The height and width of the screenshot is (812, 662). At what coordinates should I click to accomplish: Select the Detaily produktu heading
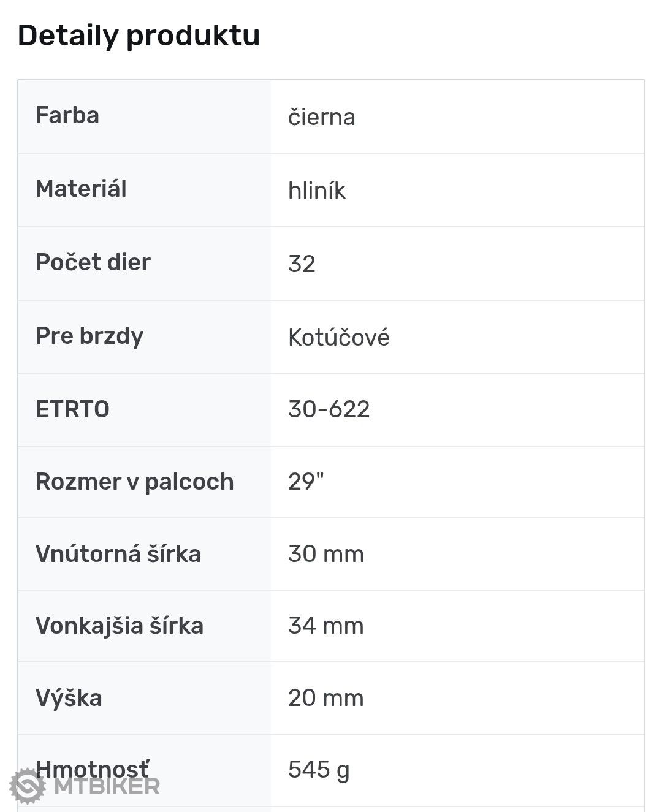pos(139,36)
